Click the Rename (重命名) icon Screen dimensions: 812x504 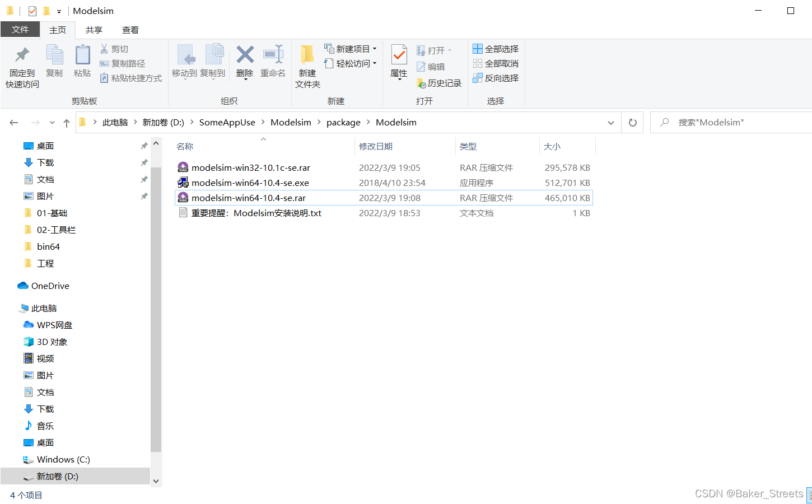tap(273, 54)
